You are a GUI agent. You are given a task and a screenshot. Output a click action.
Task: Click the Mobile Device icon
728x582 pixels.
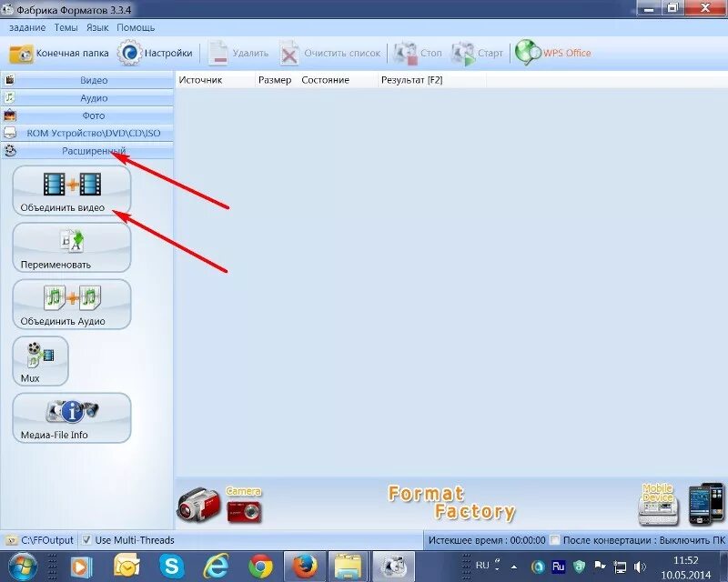pyautogui.click(x=658, y=505)
